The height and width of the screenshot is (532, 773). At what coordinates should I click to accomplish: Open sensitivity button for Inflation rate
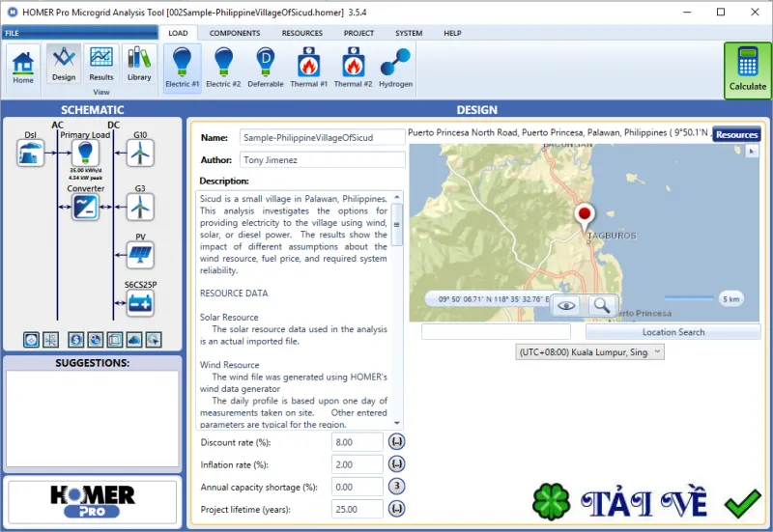396,463
